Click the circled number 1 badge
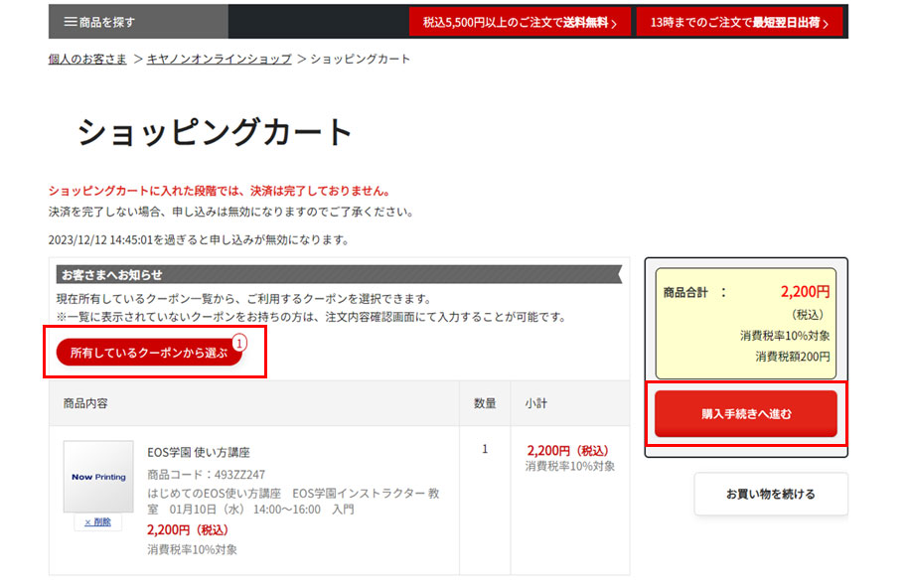 [238, 343]
